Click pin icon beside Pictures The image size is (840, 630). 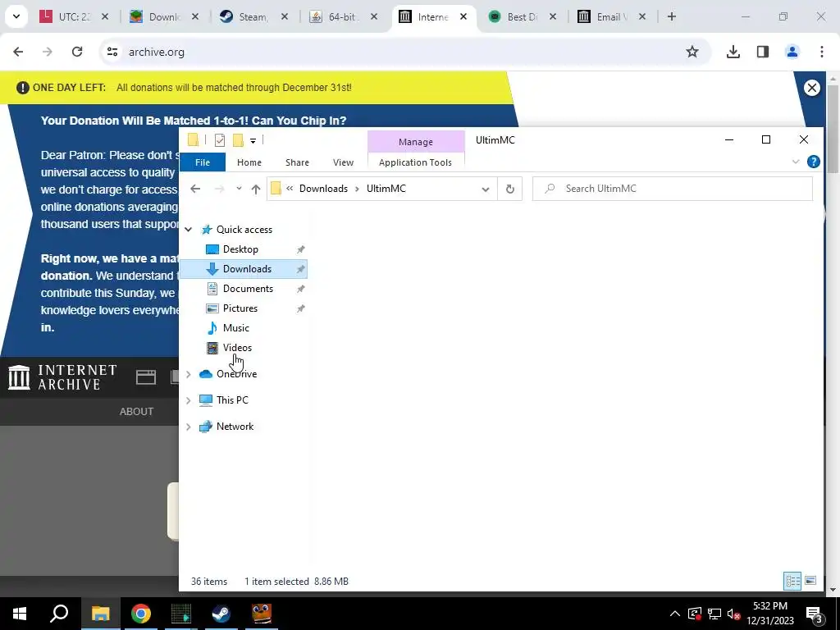coord(300,308)
